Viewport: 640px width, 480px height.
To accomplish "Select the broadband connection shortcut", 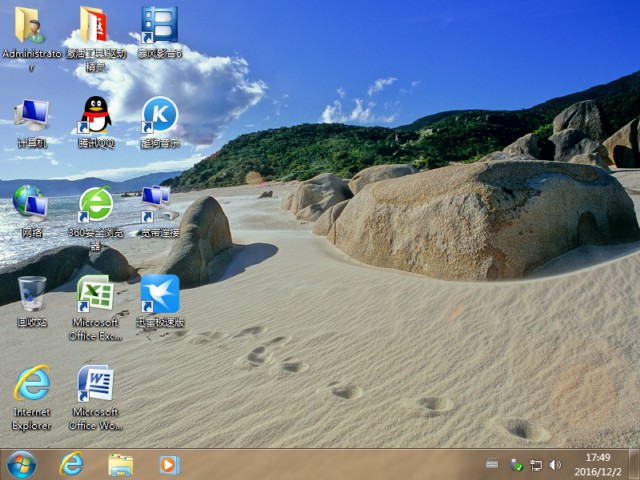I will tap(159, 205).
